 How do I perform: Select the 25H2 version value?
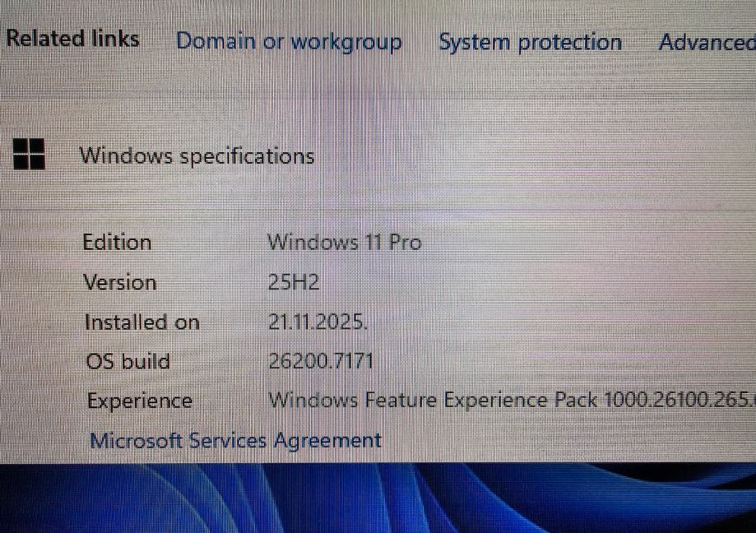pos(294,282)
